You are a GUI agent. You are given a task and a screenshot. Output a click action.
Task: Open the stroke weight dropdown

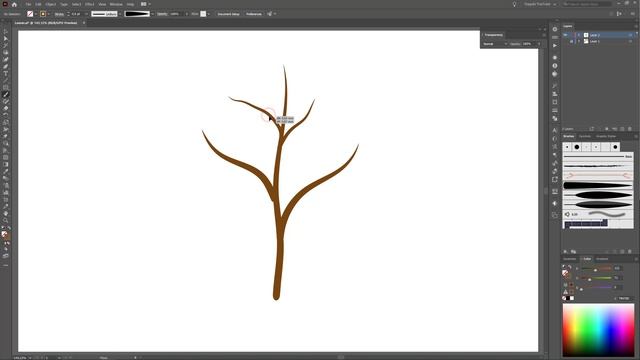point(86,14)
